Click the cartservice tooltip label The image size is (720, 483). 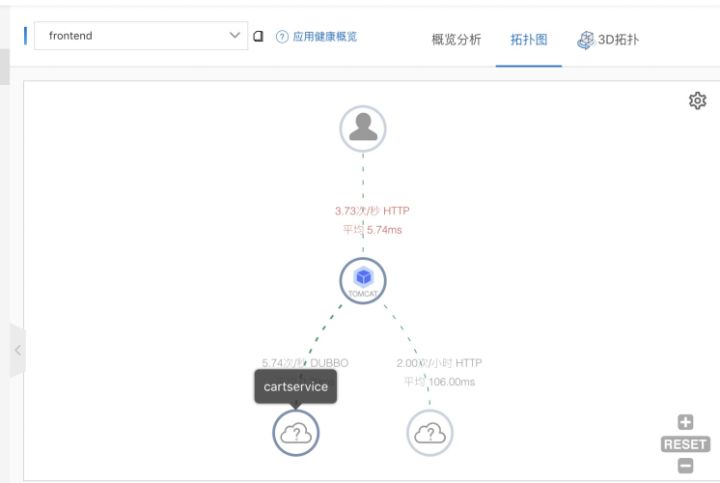296,387
